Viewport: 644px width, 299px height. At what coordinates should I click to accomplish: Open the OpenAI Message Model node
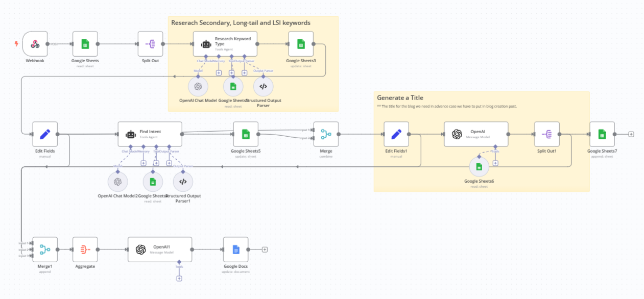click(476, 134)
